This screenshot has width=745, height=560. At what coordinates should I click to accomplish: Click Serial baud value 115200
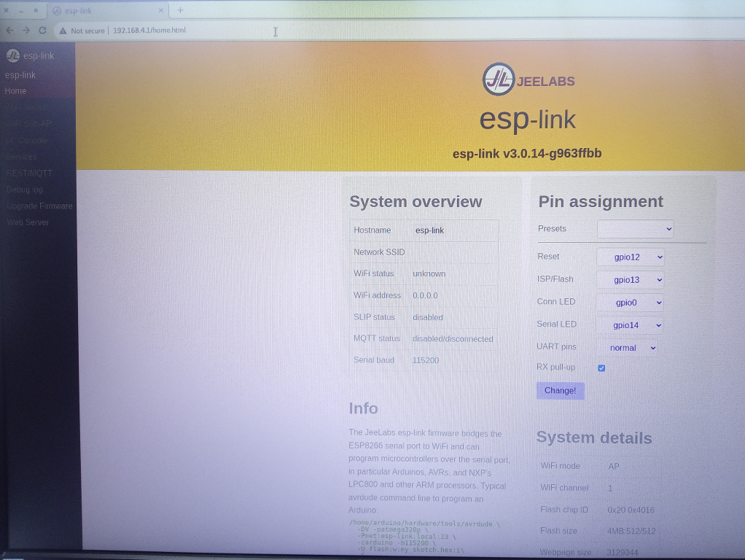point(426,360)
